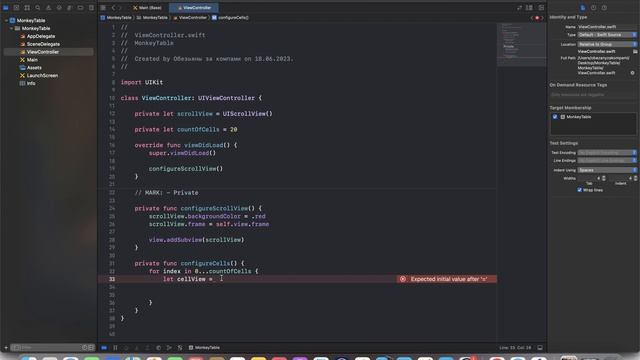Open the Issue navigator warning icon
The image size is (640, 360).
click(x=48, y=8)
